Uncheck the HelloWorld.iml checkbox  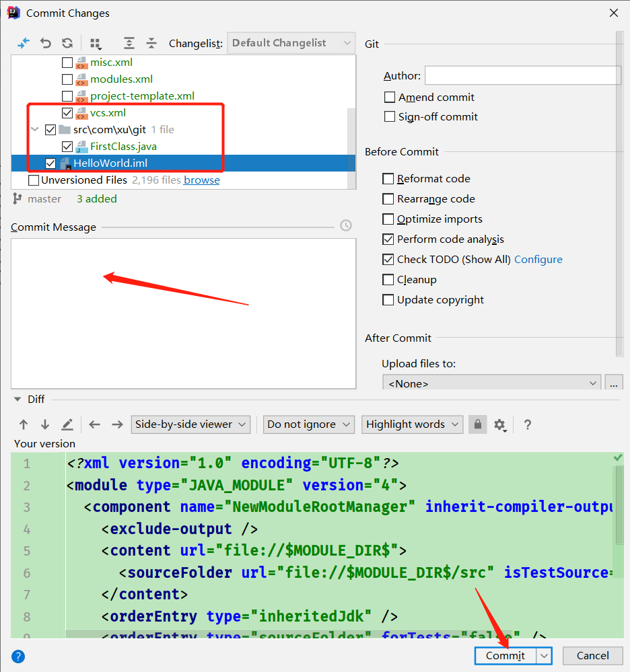click(x=50, y=163)
